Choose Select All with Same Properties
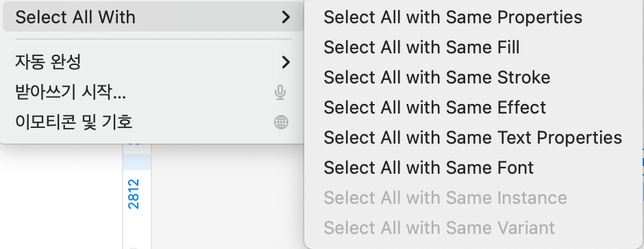This screenshot has width=644, height=249. pyautogui.click(x=453, y=17)
